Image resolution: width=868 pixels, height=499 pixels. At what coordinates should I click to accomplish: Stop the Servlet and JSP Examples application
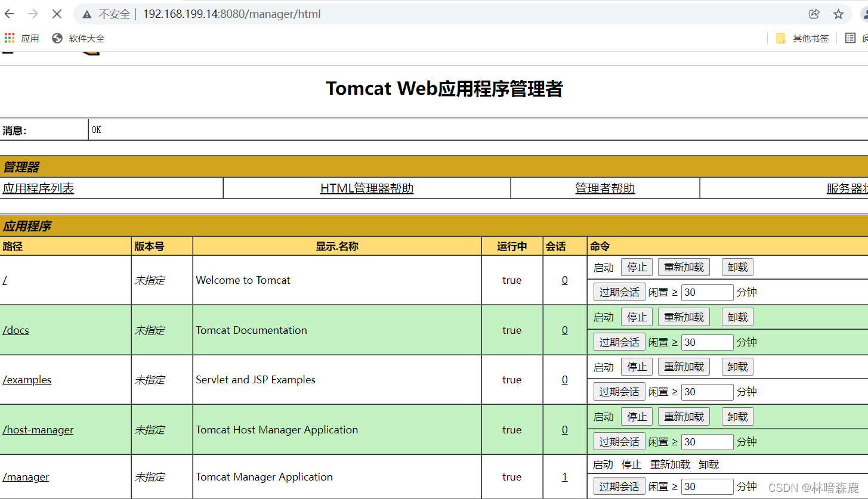pyautogui.click(x=637, y=367)
